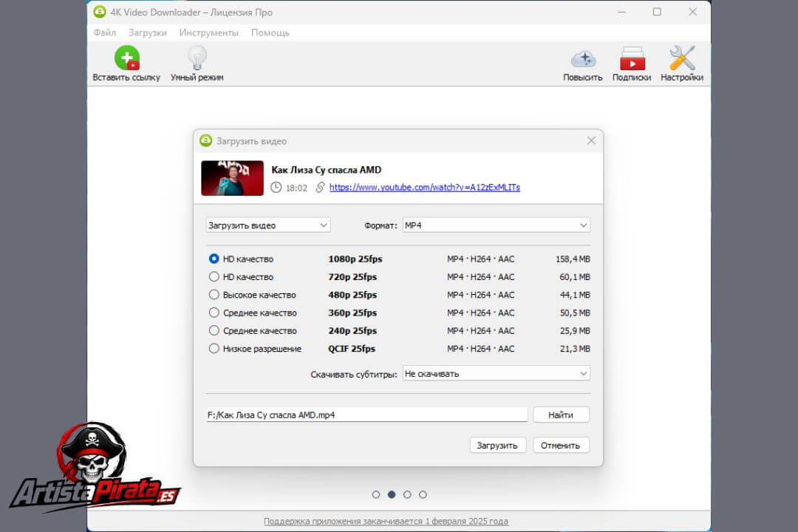Open the Загрузки menu
798x532 pixels.
pos(148,33)
